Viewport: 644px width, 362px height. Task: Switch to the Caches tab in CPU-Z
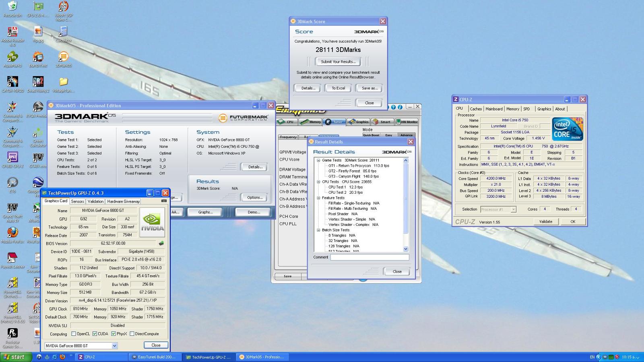476,109
